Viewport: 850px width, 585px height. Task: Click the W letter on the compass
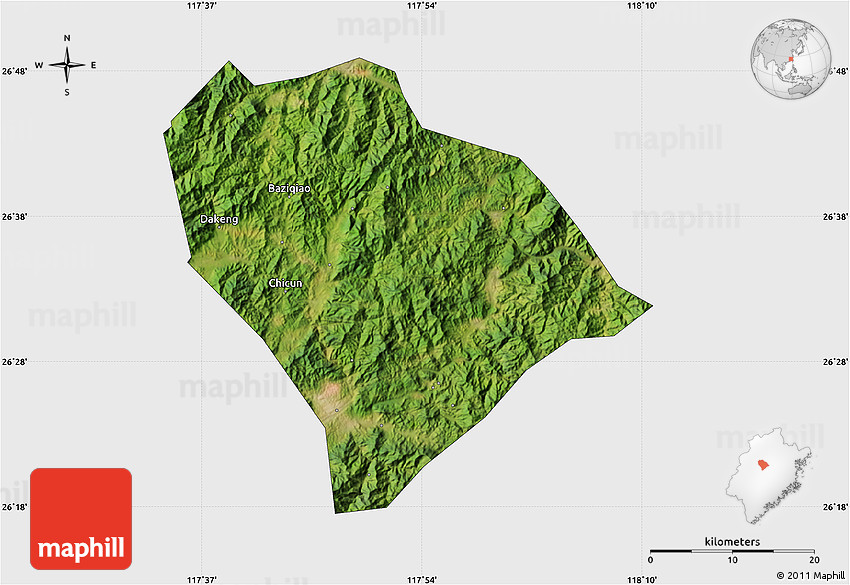pos(40,66)
